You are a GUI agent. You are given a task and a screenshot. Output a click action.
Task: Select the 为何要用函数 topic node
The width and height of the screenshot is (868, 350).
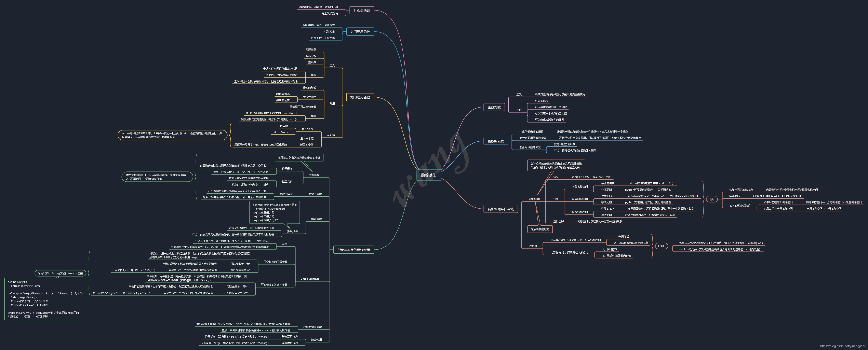[x=360, y=32]
